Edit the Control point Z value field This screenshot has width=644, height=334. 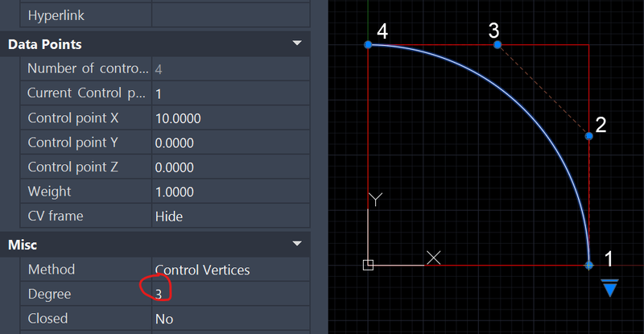231,167
